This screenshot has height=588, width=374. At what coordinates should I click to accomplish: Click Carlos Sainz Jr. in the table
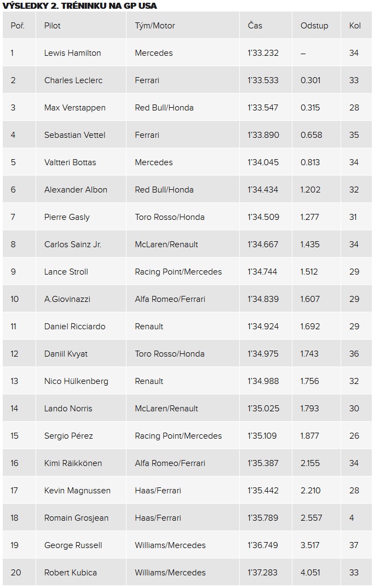(72, 244)
